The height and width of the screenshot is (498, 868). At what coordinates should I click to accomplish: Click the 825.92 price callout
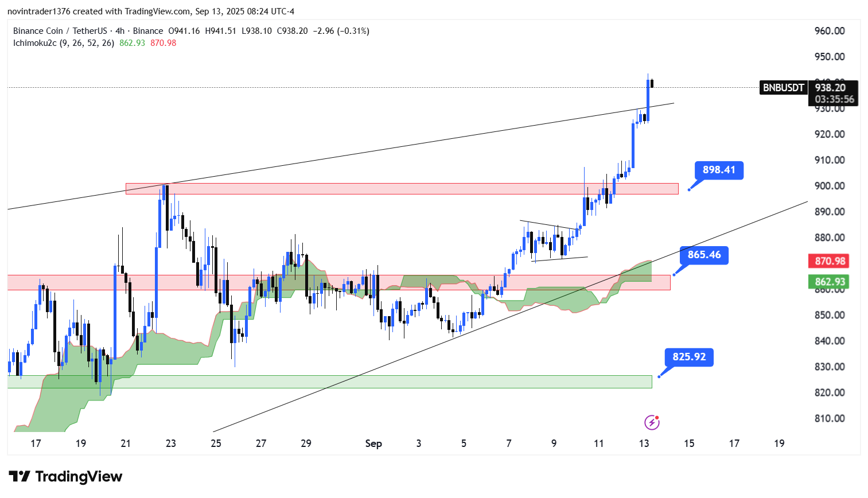pos(689,357)
